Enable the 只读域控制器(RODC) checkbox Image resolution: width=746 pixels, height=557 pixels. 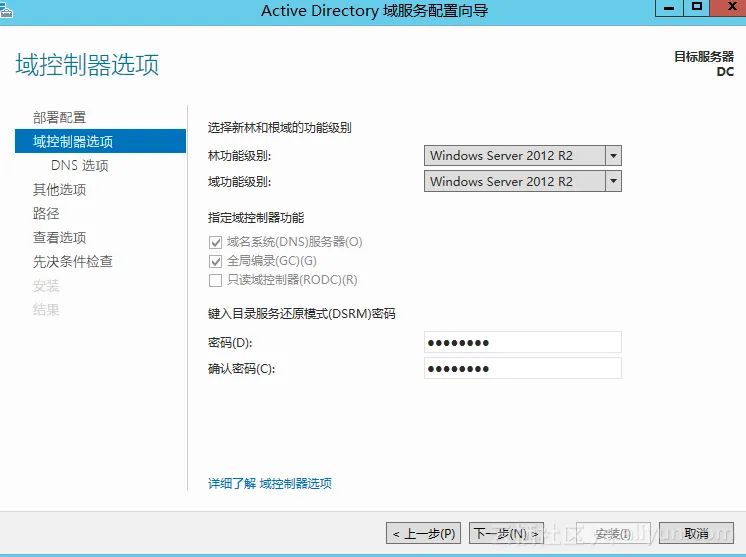point(216,280)
